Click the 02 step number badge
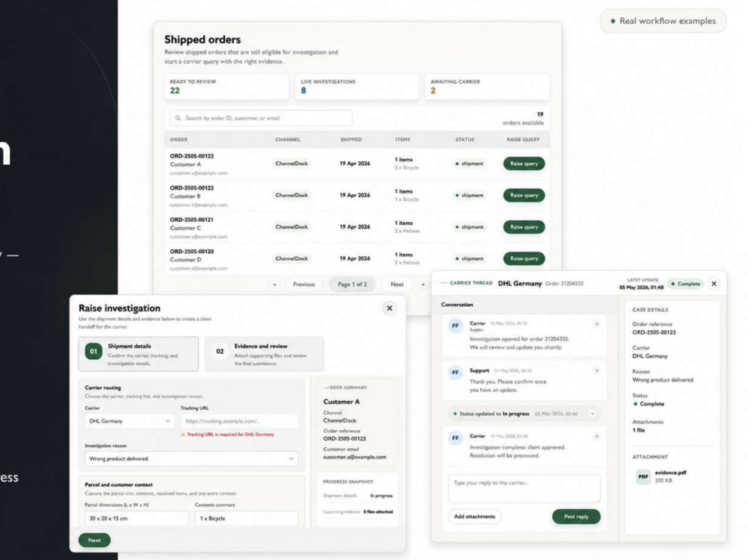 pyautogui.click(x=220, y=352)
